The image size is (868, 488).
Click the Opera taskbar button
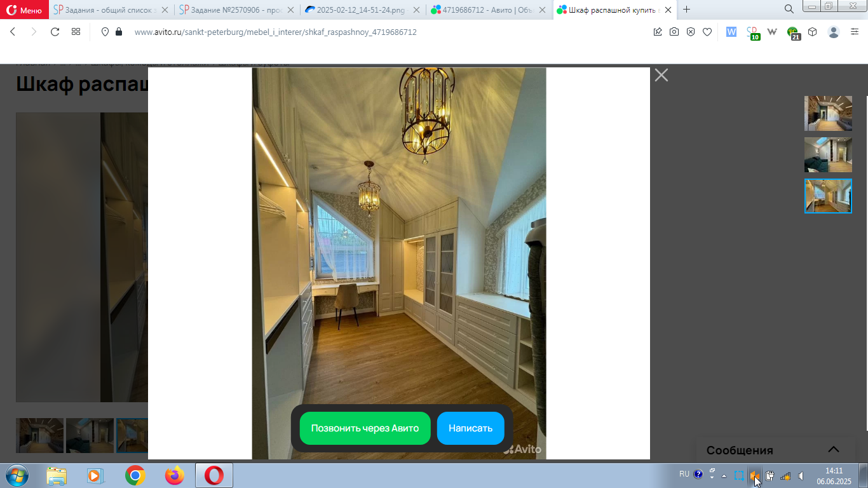coord(214,475)
